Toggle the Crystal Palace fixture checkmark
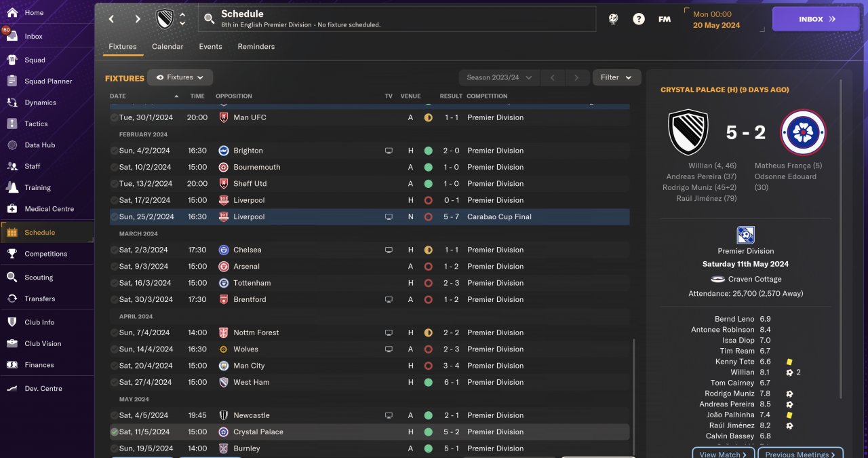The height and width of the screenshot is (458, 868). coord(114,432)
